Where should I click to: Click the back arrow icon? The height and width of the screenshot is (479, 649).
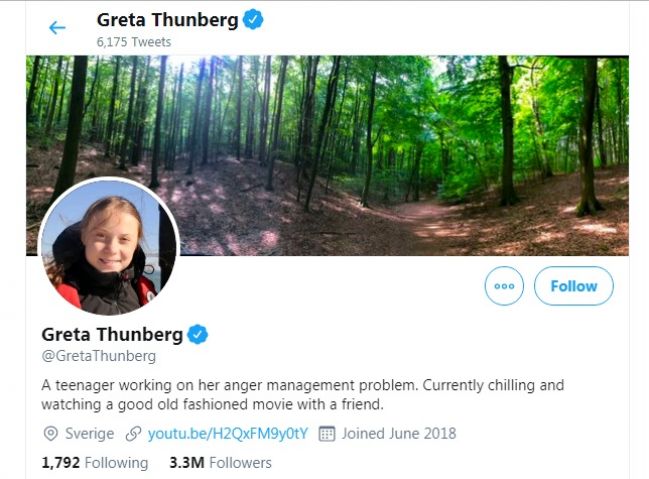(57, 28)
